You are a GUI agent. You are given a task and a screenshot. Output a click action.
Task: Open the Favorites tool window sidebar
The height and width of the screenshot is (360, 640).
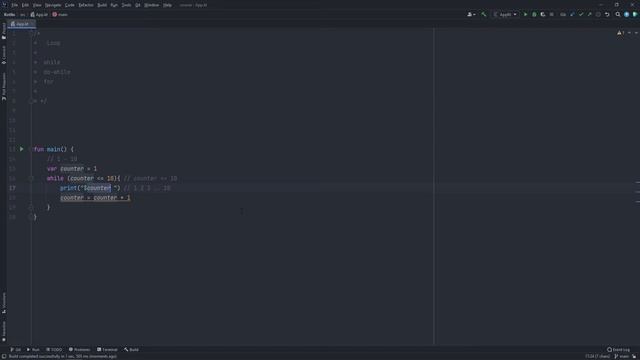(x=4, y=331)
